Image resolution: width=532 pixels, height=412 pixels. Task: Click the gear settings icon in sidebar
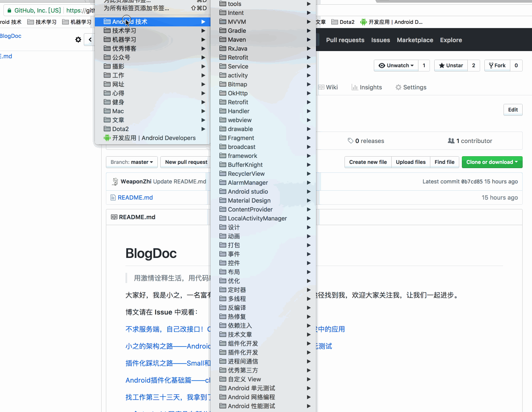[x=78, y=40]
